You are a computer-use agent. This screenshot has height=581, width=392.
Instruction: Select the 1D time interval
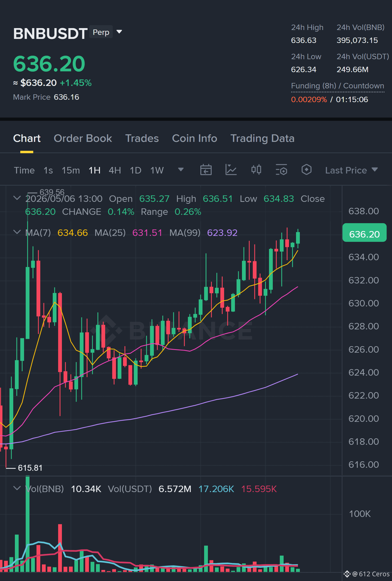click(x=136, y=170)
